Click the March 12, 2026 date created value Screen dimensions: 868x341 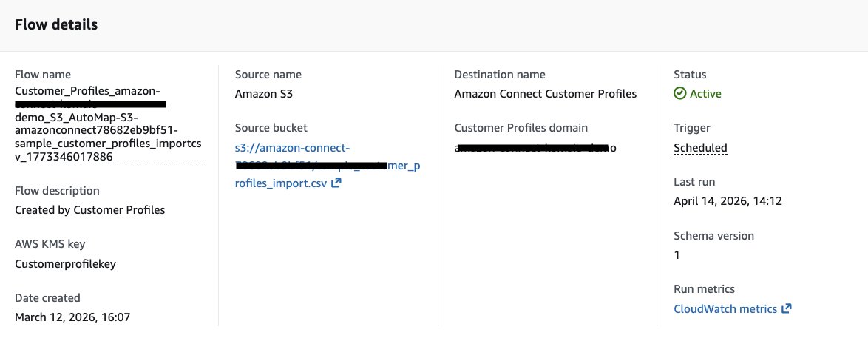pyautogui.click(x=72, y=317)
